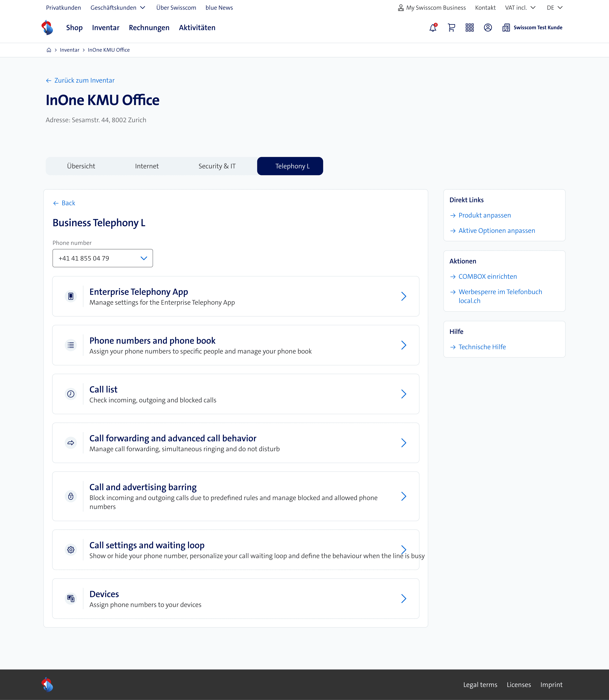Click the arrow beside Werbesperre im Telefonbuch

pos(453,292)
